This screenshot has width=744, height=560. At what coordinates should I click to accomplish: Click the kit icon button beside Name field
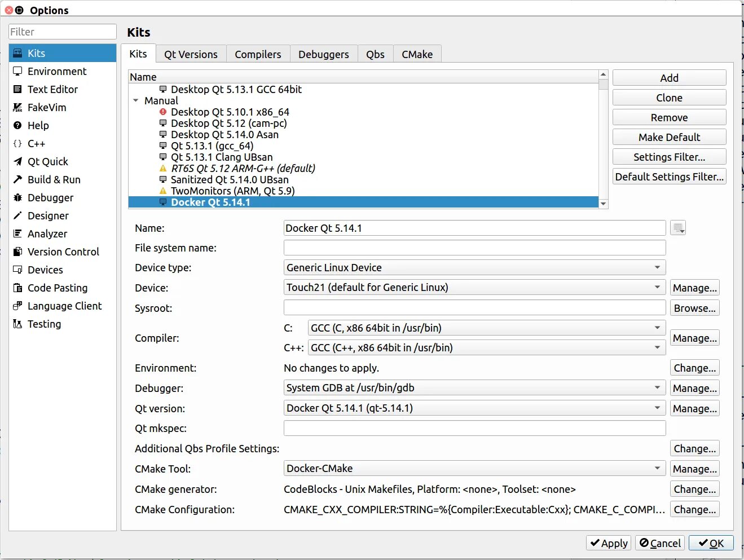click(678, 228)
